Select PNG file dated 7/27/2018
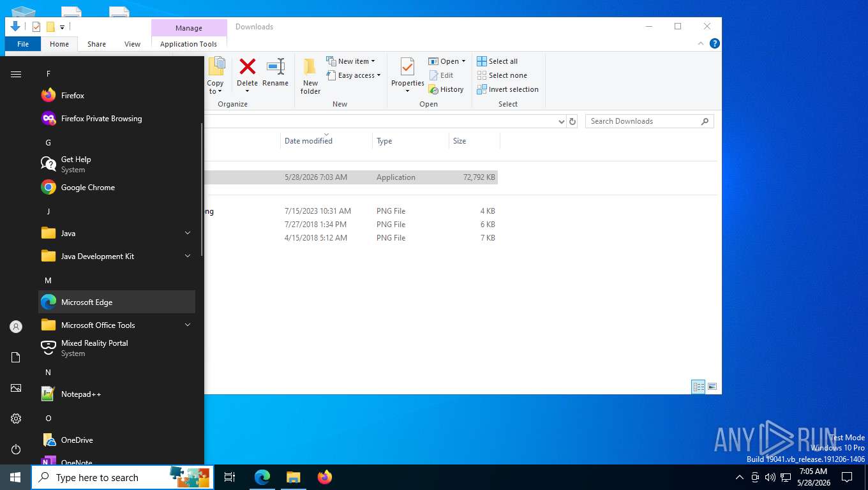This screenshot has width=868, height=490. point(351,225)
